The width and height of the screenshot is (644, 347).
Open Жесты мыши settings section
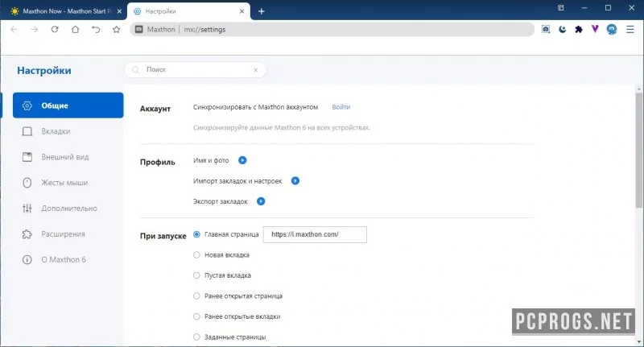point(68,183)
